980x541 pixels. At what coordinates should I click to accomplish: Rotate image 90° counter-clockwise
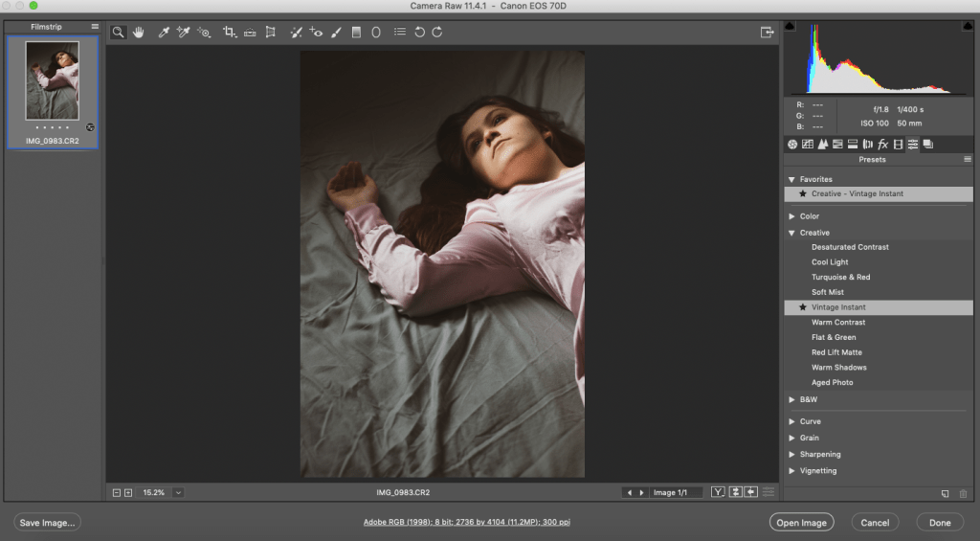(419, 32)
